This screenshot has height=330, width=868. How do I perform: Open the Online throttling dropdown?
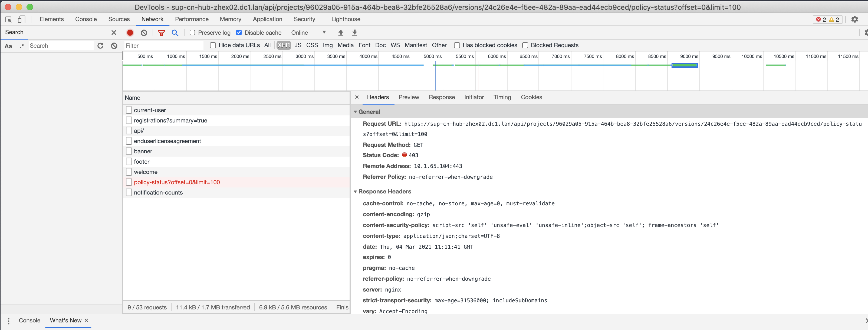[308, 33]
